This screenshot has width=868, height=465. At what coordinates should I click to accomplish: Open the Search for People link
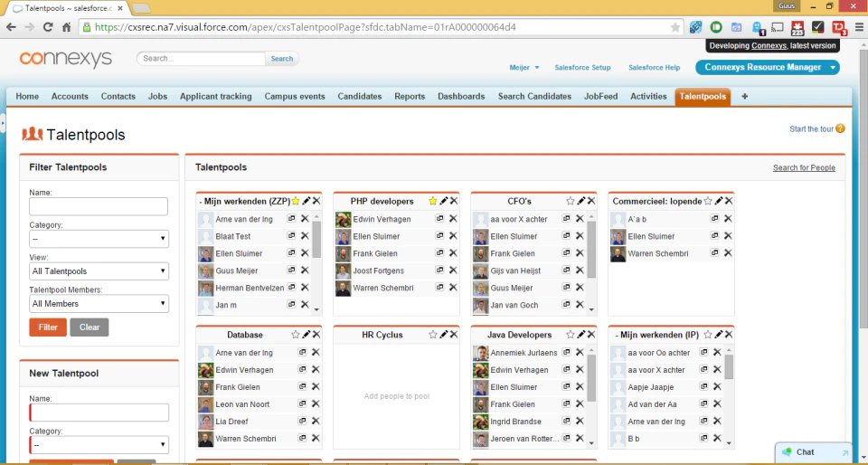pyautogui.click(x=804, y=167)
